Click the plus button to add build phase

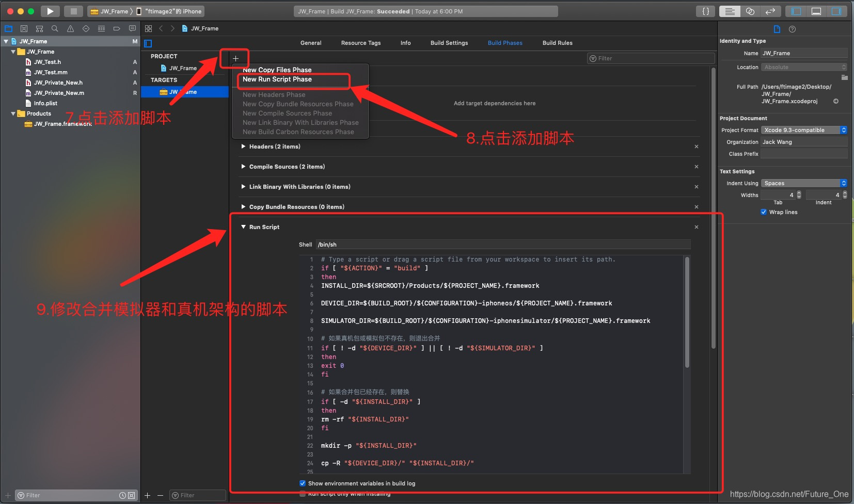click(235, 58)
